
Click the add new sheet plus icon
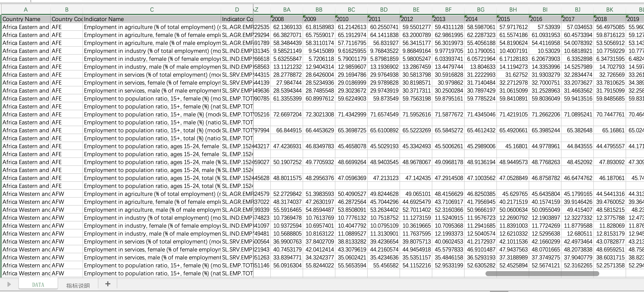108,284
